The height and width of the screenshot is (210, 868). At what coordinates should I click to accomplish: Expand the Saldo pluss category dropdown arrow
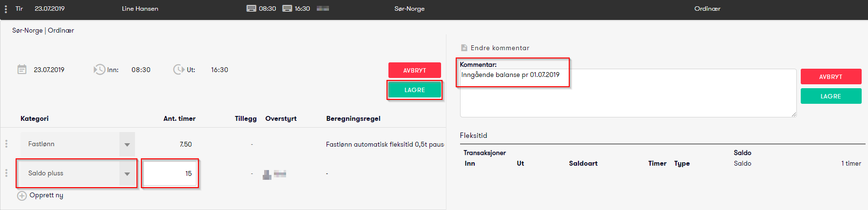(x=127, y=173)
